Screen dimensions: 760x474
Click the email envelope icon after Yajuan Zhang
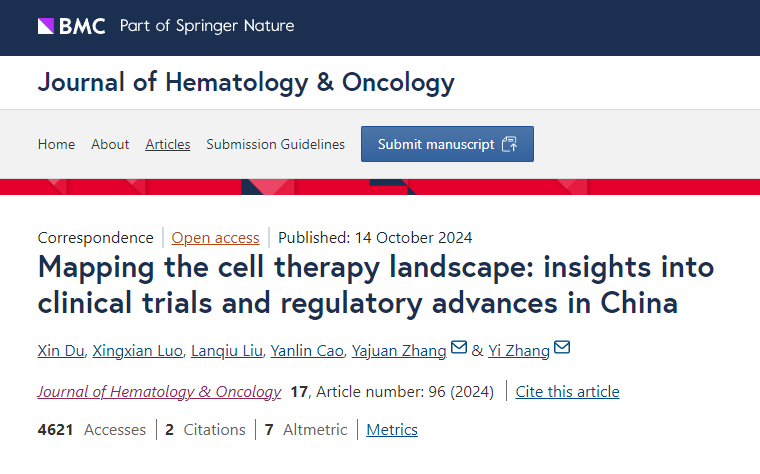[459, 348]
